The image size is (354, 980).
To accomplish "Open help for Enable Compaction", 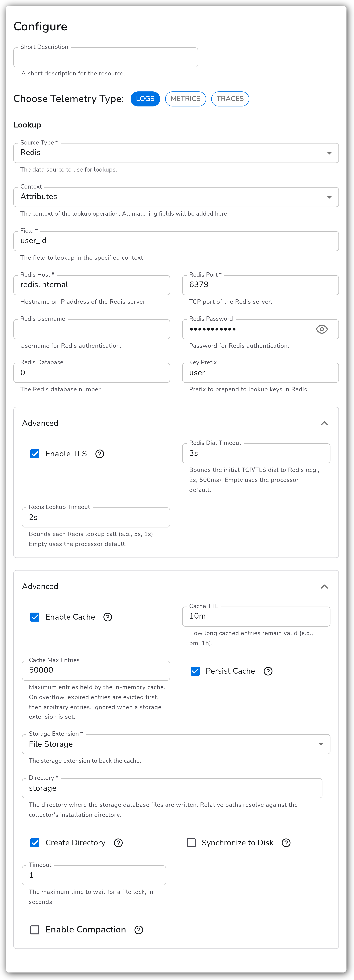I will tap(139, 930).
